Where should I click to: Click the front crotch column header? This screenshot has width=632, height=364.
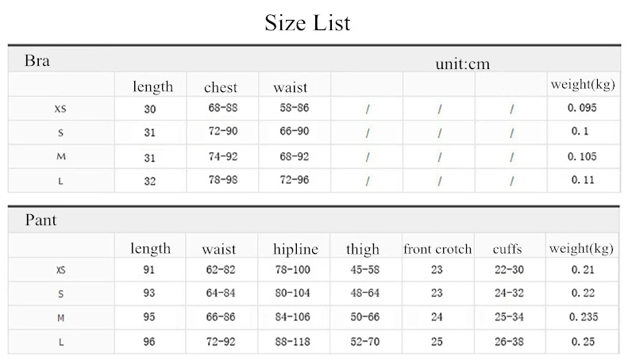[x=437, y=249]
